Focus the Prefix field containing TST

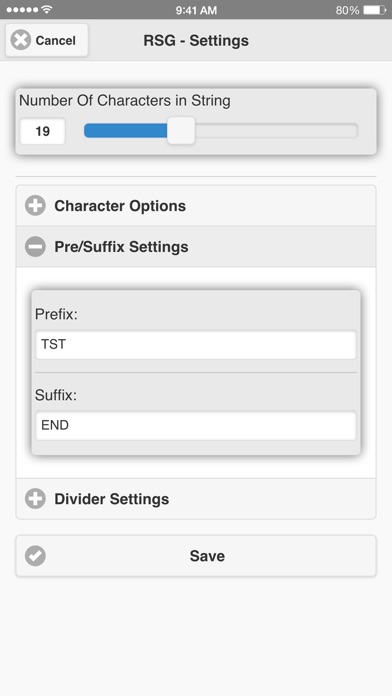(x=196, y=344)
